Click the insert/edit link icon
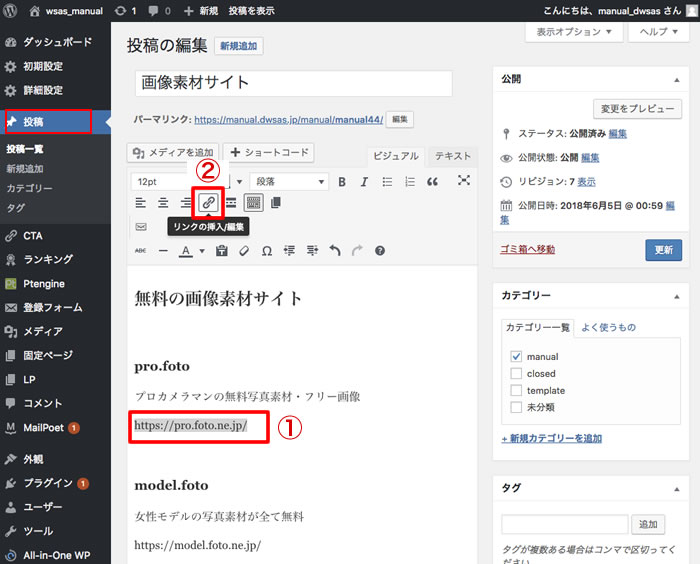700x564 pixels. (208, 203)
